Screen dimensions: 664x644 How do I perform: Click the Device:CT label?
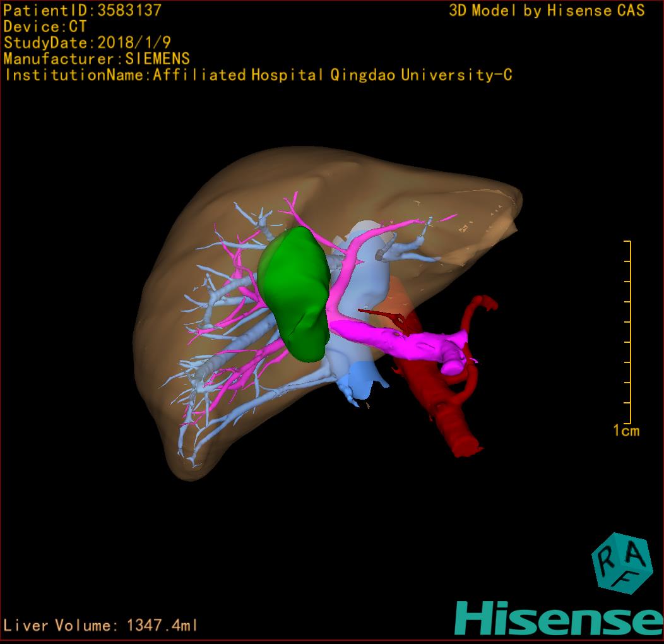(45, 27)
